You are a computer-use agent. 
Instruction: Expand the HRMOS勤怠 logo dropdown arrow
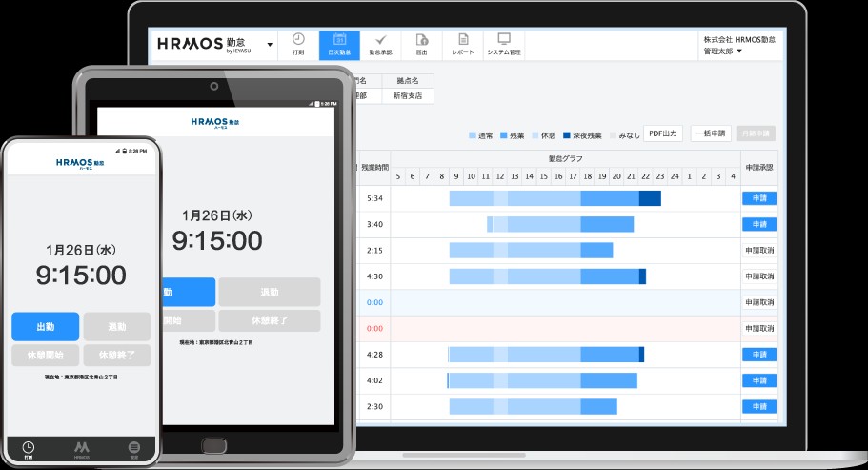click(x=271, y=44)
